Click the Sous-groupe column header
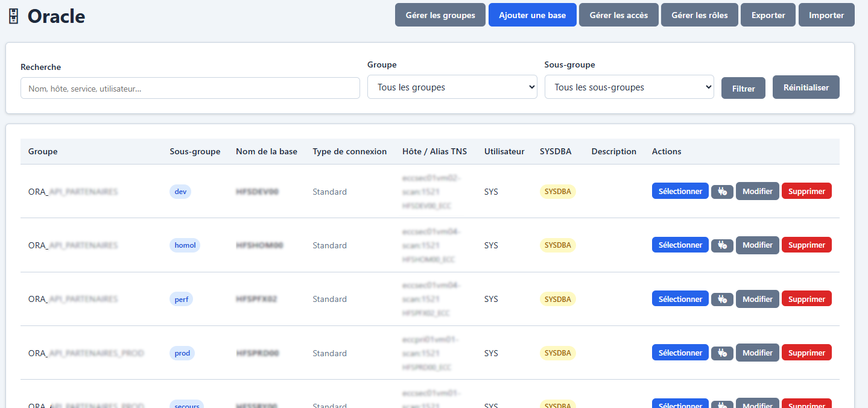 [195, 151]
